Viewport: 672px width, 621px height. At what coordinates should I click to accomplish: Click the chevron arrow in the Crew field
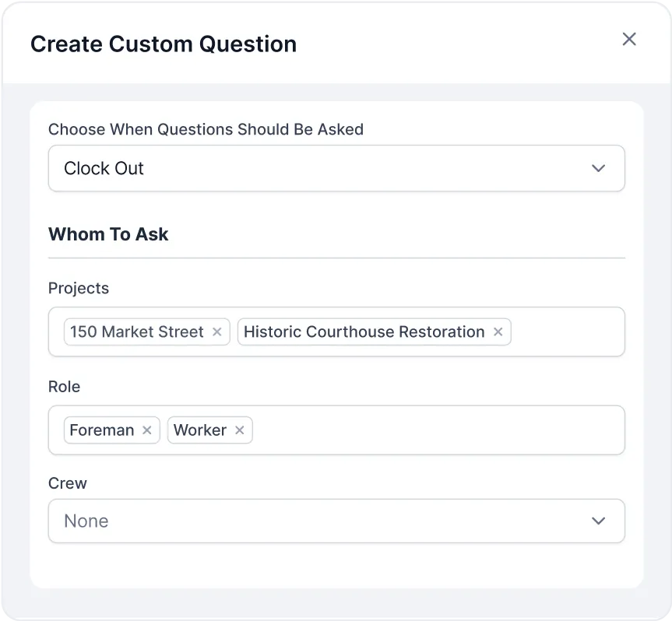598,521
